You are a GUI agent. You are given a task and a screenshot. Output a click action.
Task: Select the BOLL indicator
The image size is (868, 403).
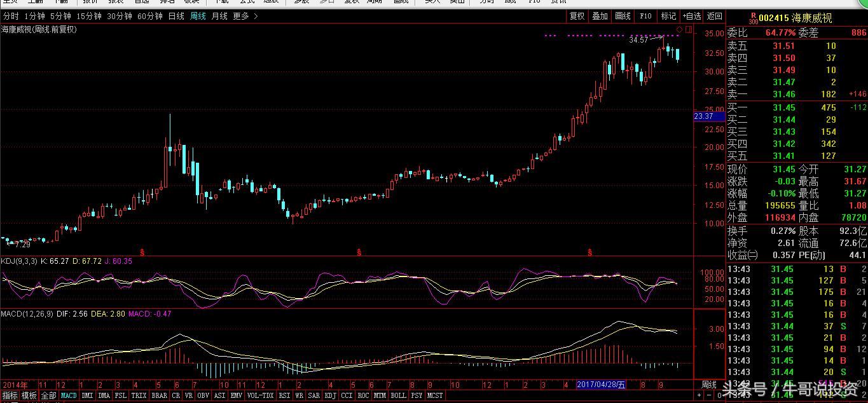(398, 395)
